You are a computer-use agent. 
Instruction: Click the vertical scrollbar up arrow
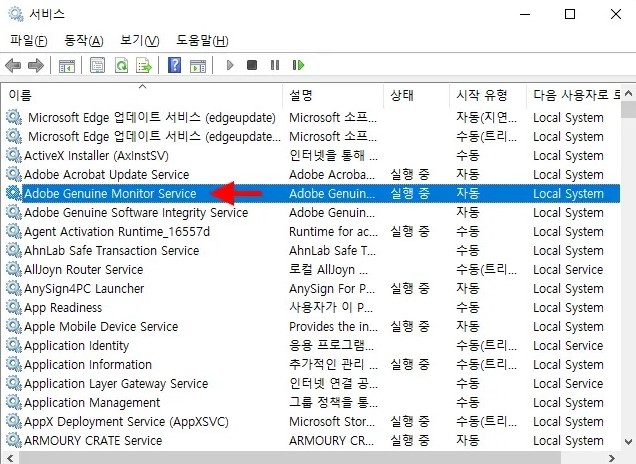pos(628,93)
